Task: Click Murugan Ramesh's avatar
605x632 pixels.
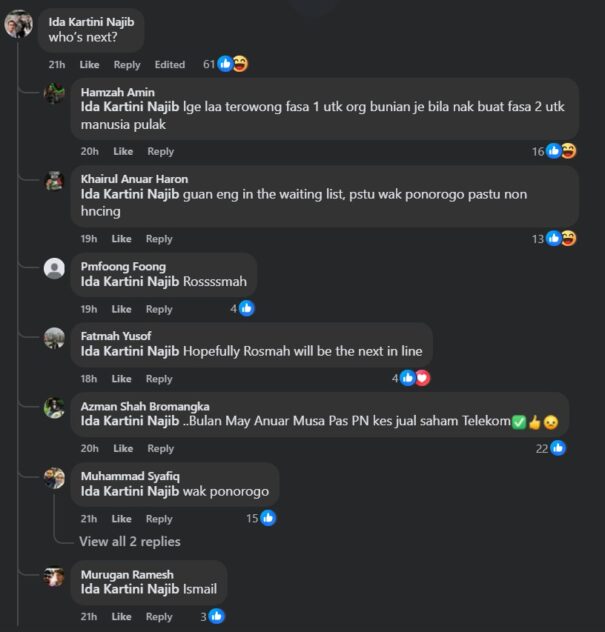Action: tap(55, 576)
